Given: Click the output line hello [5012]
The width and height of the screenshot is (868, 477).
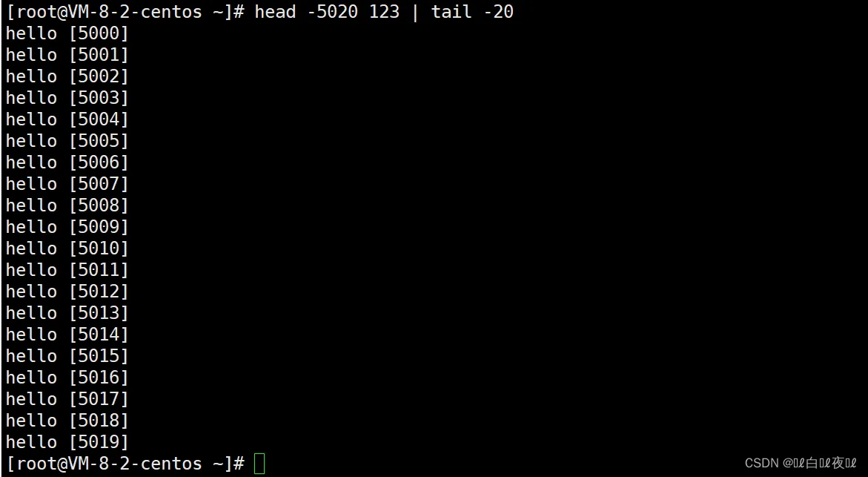Looking at the screenshot, I should point(67,292).
